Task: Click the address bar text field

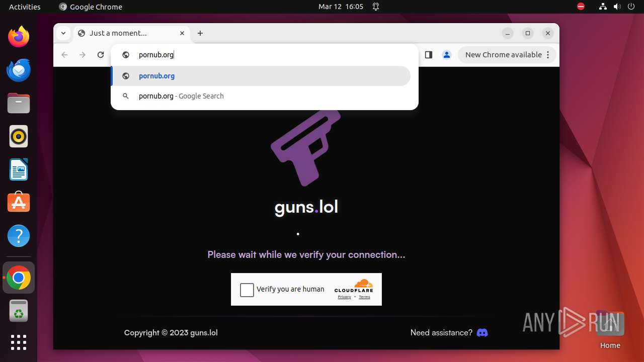Action: [x=265, y=55]
